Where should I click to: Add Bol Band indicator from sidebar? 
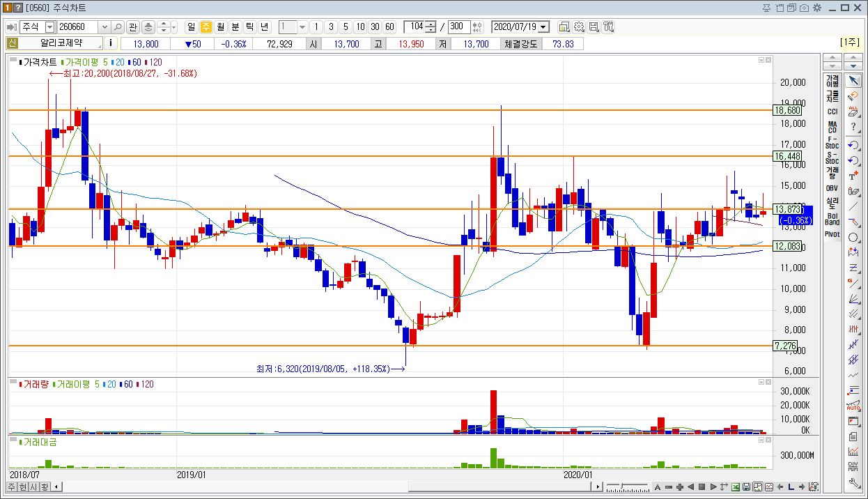point(832,219)
